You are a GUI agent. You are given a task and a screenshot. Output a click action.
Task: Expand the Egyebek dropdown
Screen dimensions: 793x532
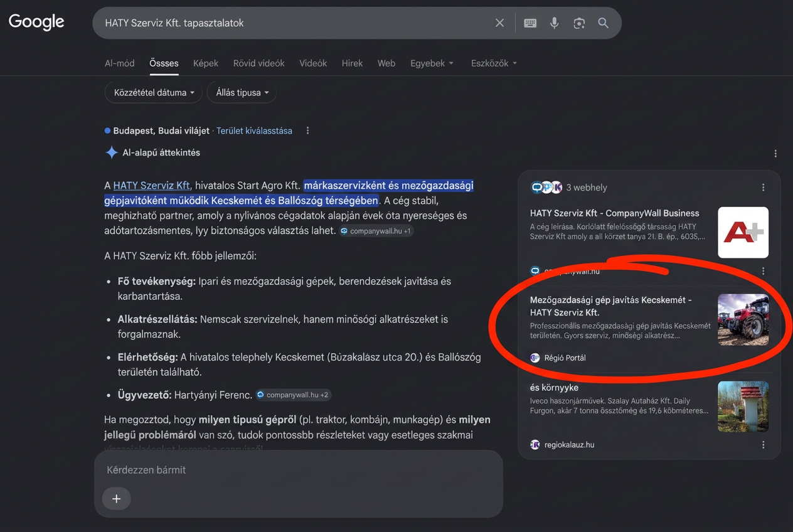[x=432, y=63]
